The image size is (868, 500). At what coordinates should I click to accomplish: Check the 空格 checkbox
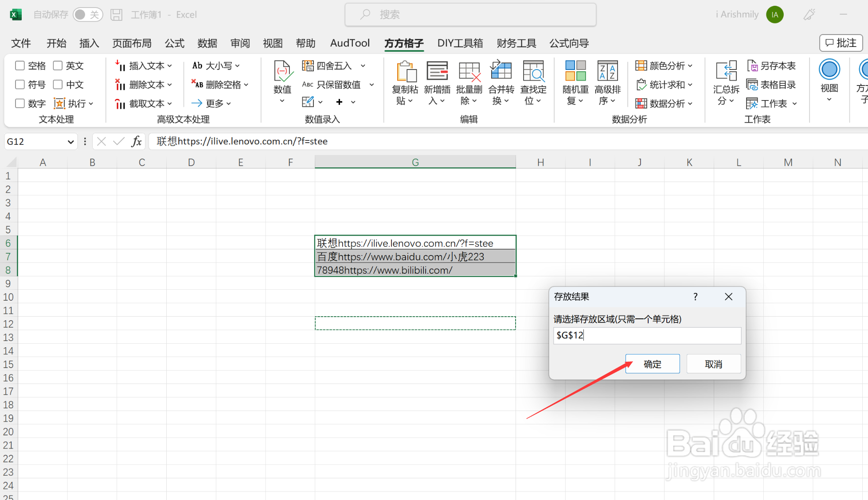click(x=20, y=66)
